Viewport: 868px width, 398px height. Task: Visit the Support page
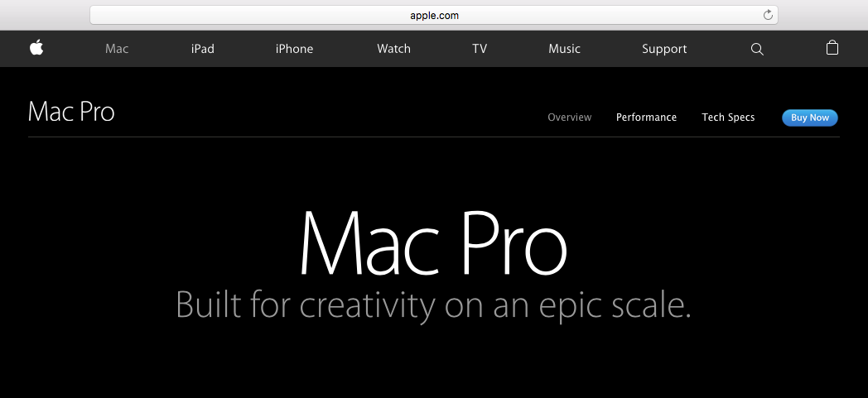point(664,49)
